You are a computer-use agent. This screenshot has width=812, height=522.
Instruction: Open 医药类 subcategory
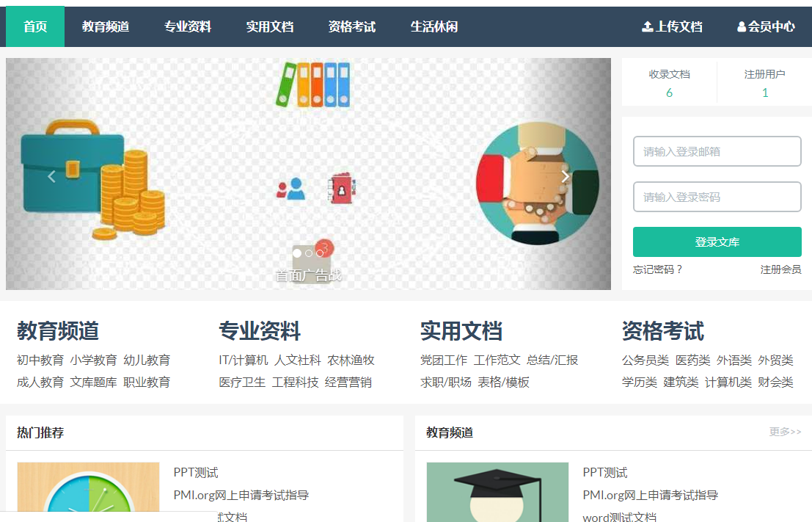pos(693,360)
